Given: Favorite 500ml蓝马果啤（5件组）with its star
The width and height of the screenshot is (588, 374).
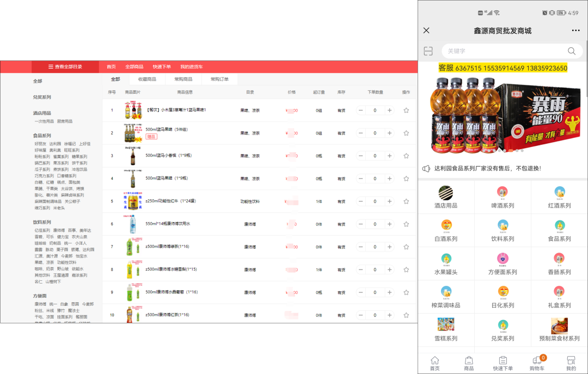Looking at the screenshot, I should click(406, 133).
